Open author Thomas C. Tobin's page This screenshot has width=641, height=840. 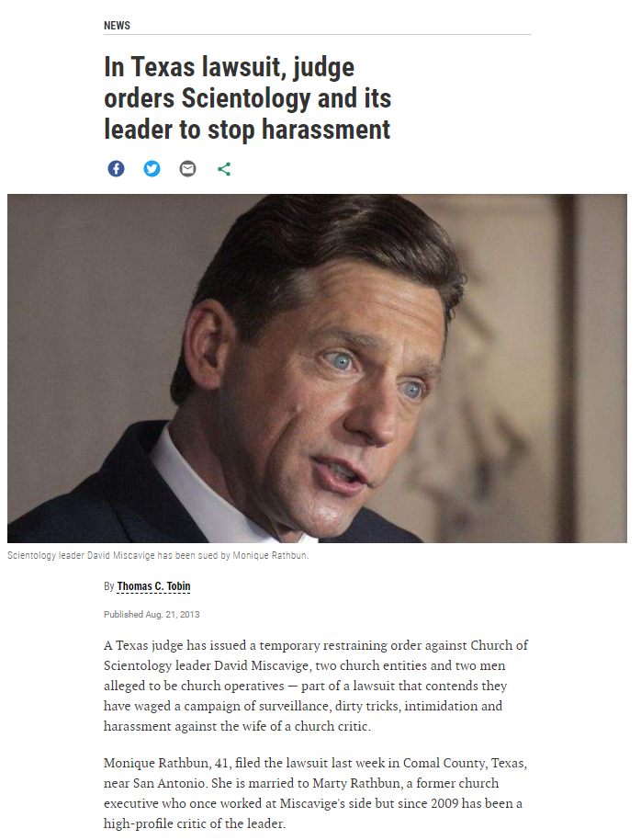tap(153, 586)
